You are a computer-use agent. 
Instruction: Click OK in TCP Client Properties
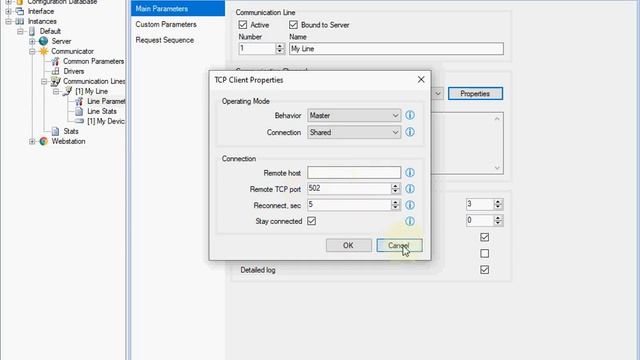[349, 245]
